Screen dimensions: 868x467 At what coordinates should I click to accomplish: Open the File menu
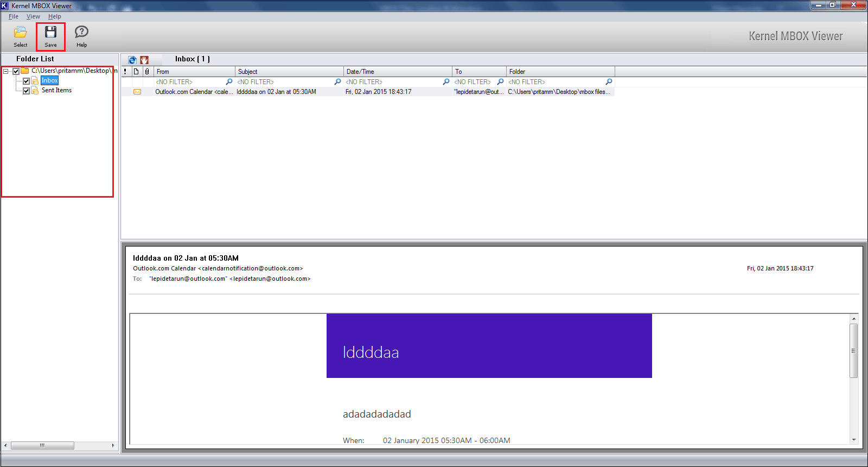tap(14, 16)
